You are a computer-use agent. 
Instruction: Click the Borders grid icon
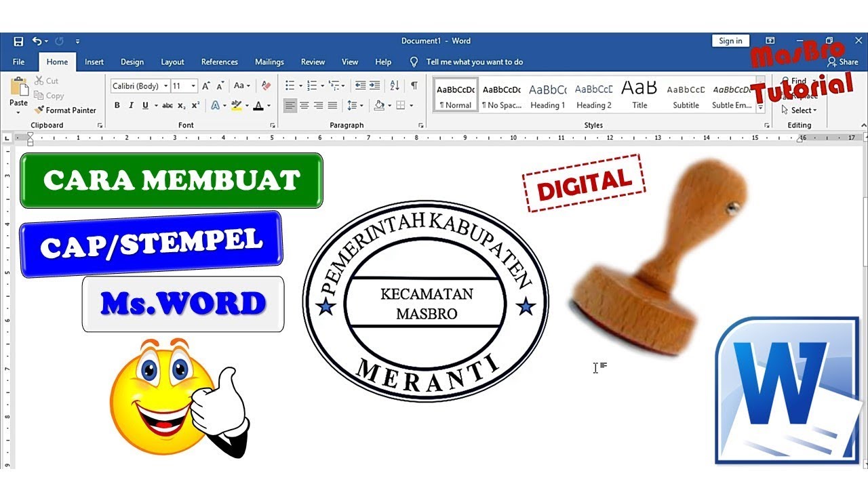click(x=401, y=106)
